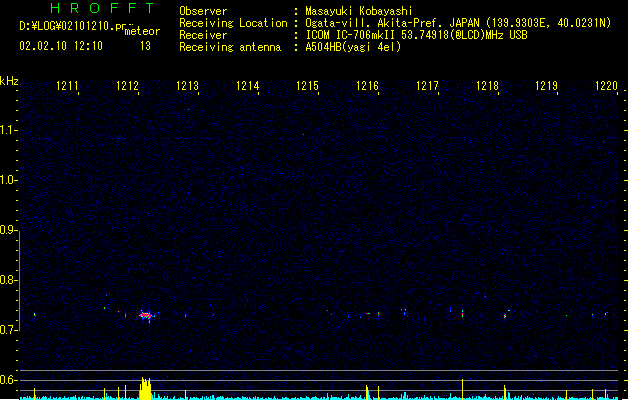Select the A504HB(yagi 4el) antenna text

pos(353,47)
